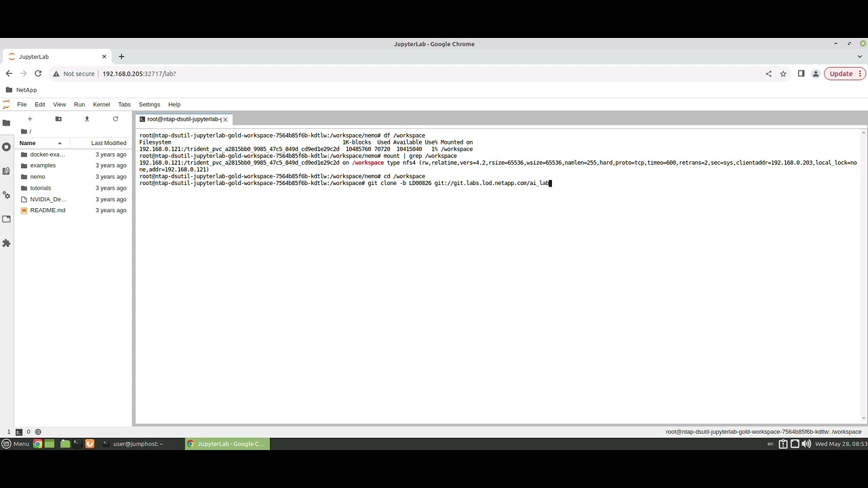Open the Chrome profile avatar

pos(816,73)
